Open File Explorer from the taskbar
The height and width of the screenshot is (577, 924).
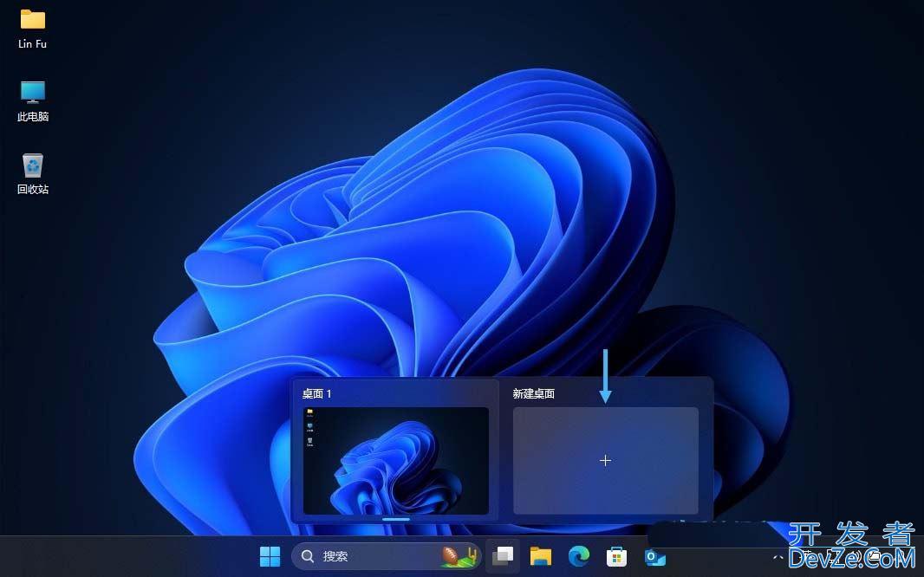click(540, 556)
